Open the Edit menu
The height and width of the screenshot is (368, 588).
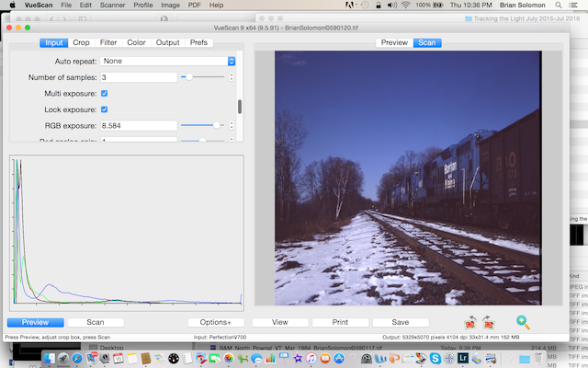[85, 5]
